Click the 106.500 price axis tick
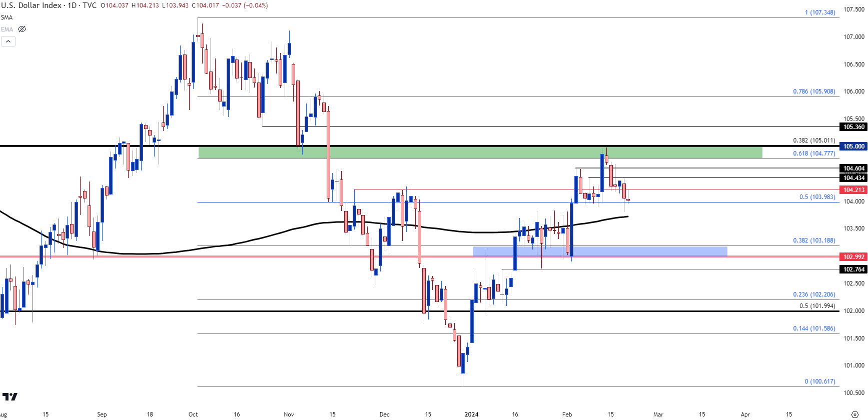This screenshot has width=868, height=420. pyautogui.click(x=854, y=64)
